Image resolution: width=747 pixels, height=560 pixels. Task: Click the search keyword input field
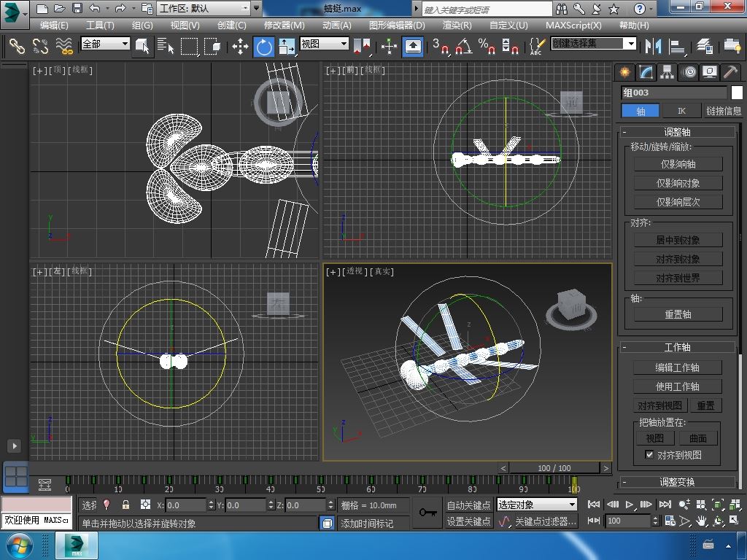(487, 9)
